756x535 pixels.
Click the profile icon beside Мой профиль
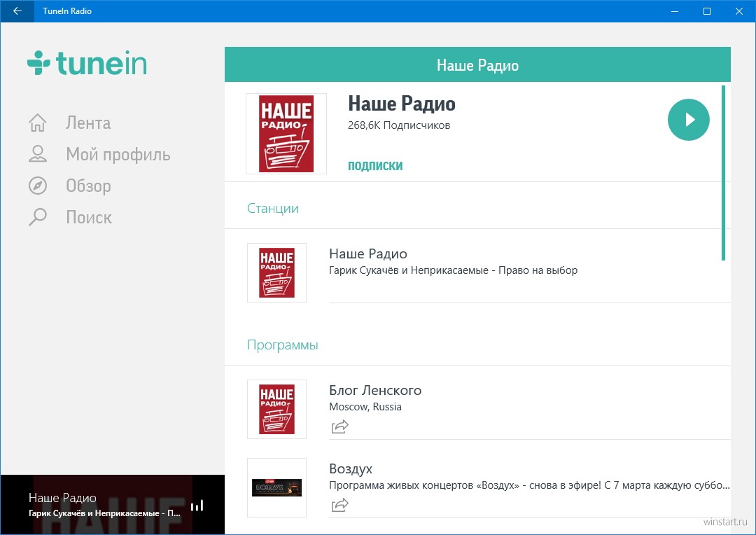37,154
